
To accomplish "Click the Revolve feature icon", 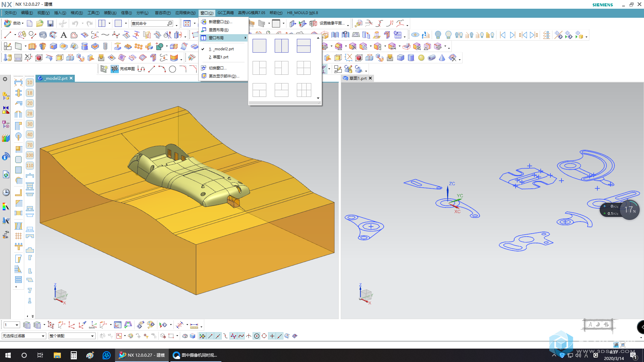I will coord(43,46).
